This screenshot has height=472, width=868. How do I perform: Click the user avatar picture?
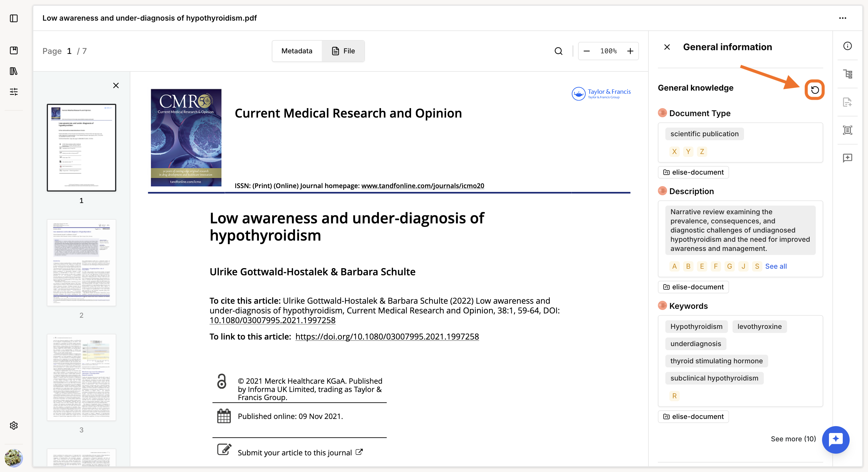pyautogui.click(x=14, y=458)
